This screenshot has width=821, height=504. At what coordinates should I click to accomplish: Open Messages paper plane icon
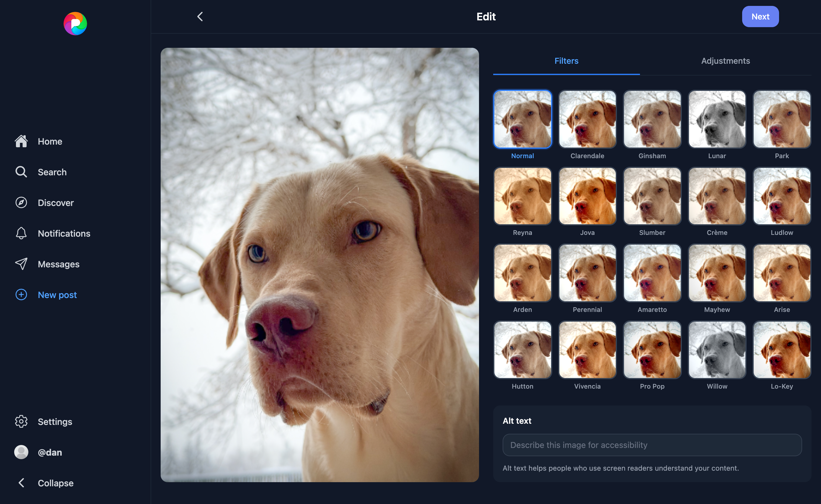(21, 264)
